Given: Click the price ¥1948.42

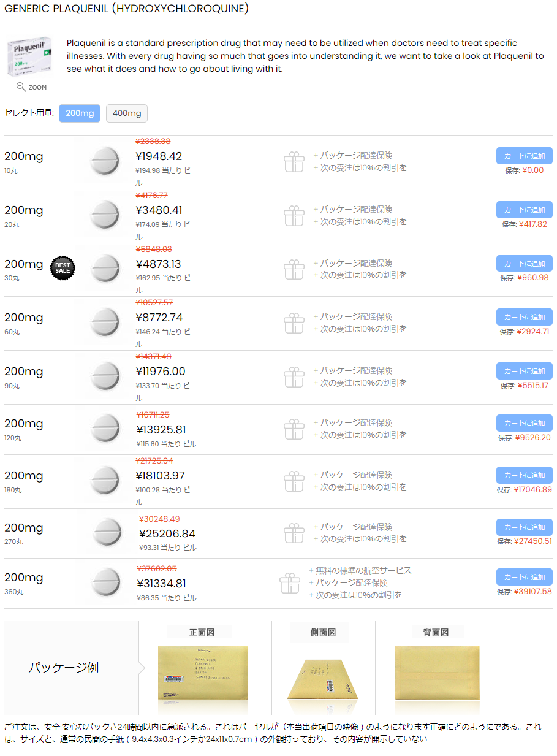Looking at the screenshot, I should pyautogui.click(x=159, y=156).
